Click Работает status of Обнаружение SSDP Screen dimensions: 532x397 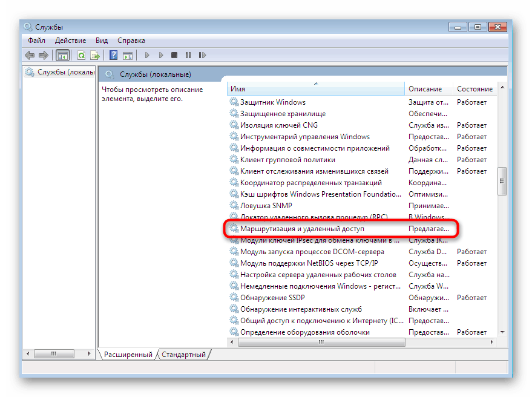tap(471, 298)
